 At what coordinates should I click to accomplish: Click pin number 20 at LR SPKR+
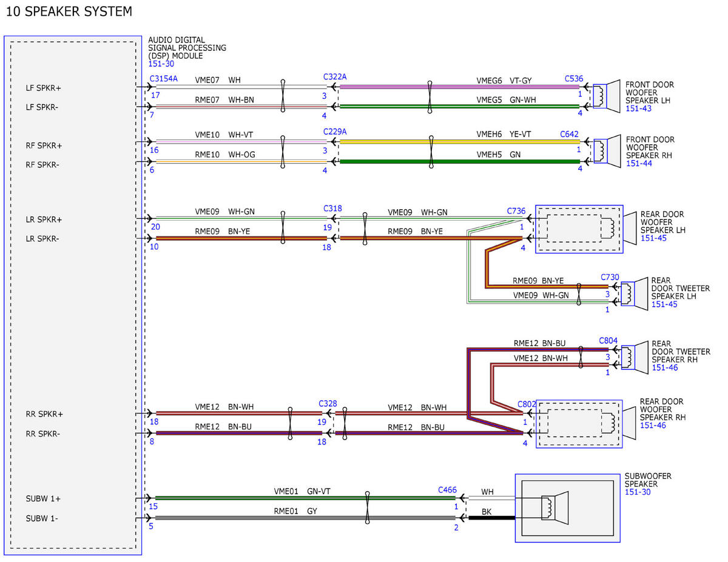point(155,227)
